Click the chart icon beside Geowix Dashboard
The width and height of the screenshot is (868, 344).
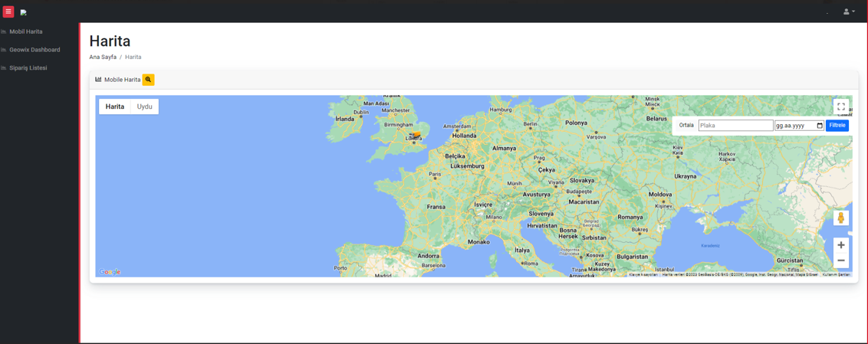click(x=4, y=50)
